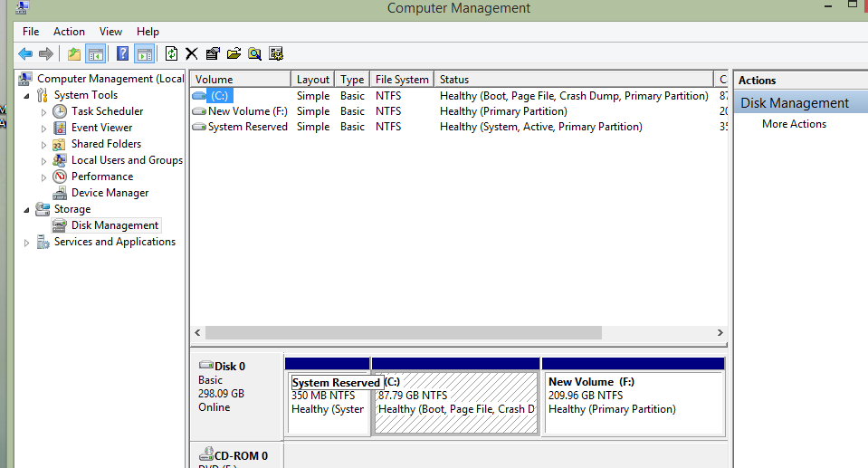Screen dimensions: 868x468
Task: Select New Volume (F:) 209.96 GB partition block
Action: pyautogui.click(x=634, y=396)
